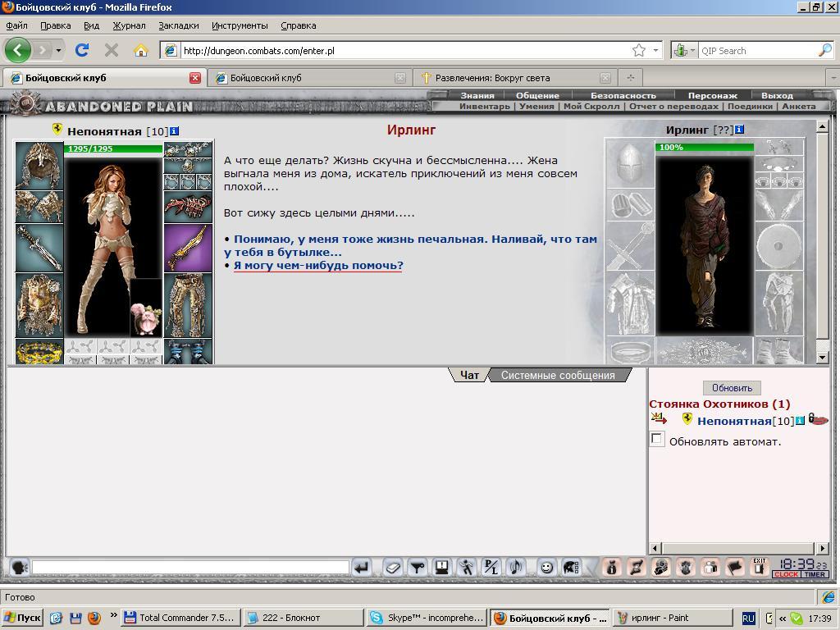Click the Обновить button
The width and height of the screenshot is (840, 630).
tap(732, 388)
